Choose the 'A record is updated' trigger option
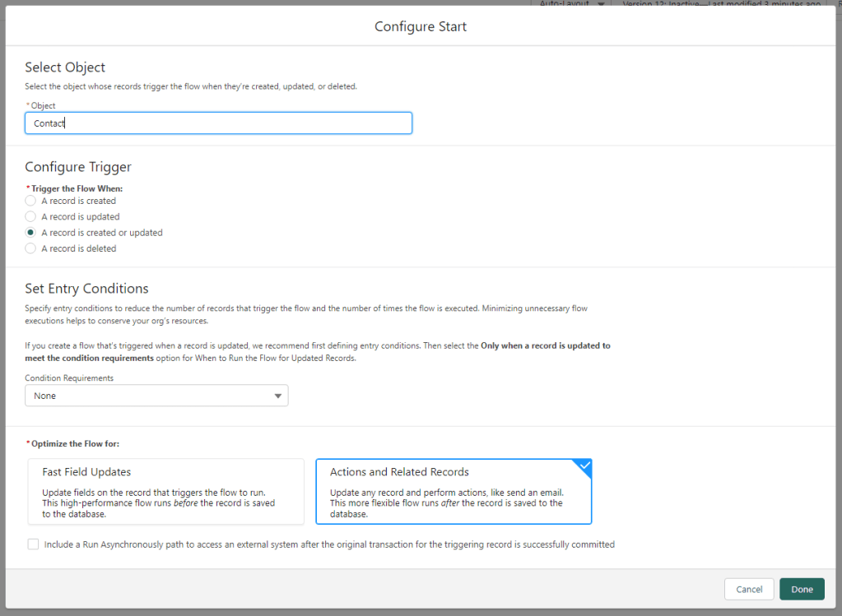This screenshot has height=616, width=842. point(30,217)
